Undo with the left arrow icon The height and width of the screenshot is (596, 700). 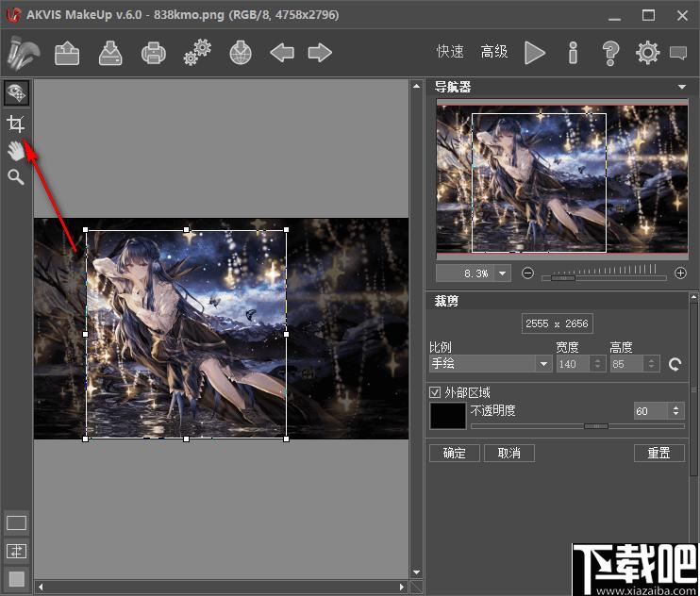pyautogui.click(x=282, y=53)
